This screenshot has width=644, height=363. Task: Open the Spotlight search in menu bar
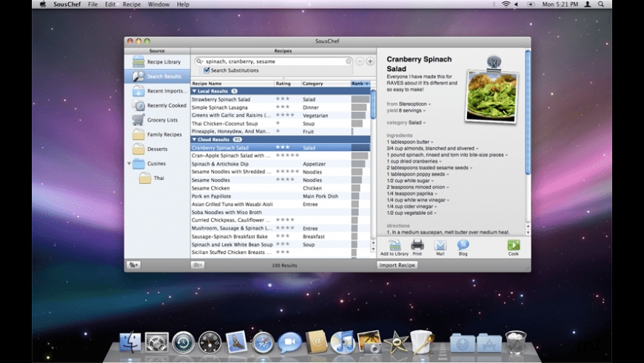pyautogui.click(x=602, y=4)
